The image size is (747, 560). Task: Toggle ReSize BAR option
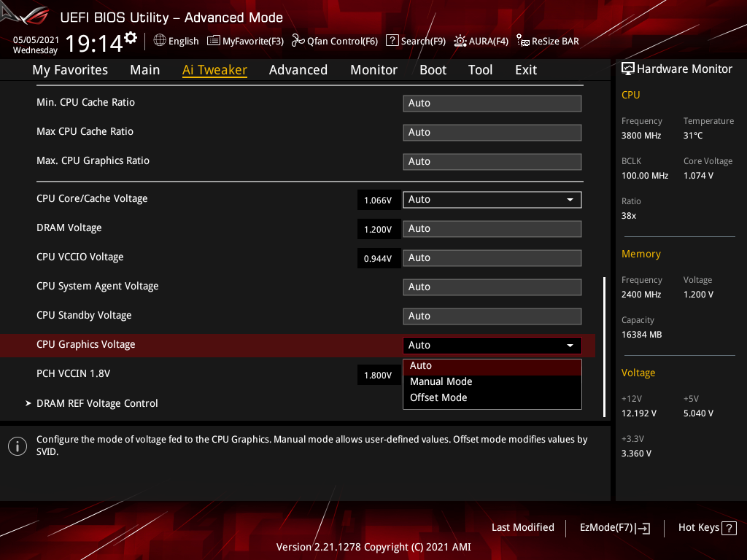coord(555,41)
